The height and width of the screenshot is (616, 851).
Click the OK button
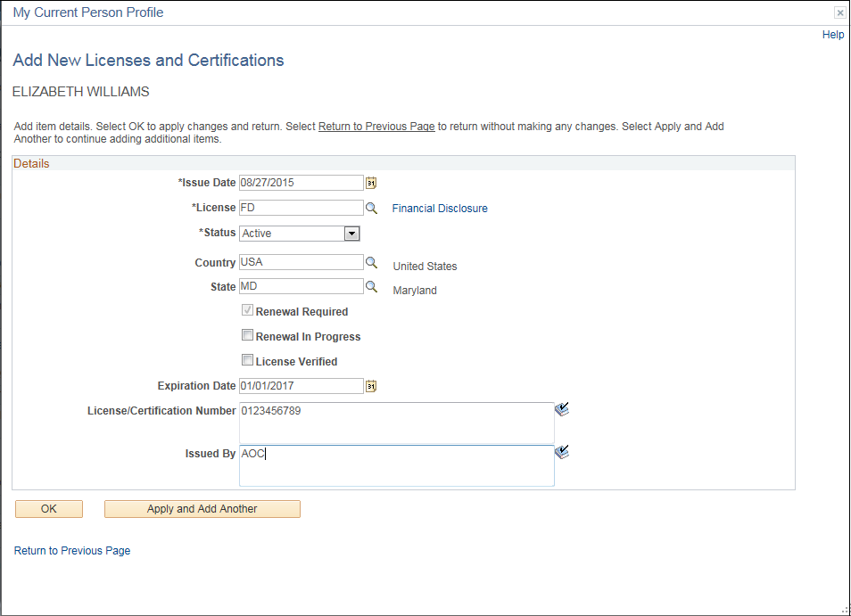coord(49,509)
